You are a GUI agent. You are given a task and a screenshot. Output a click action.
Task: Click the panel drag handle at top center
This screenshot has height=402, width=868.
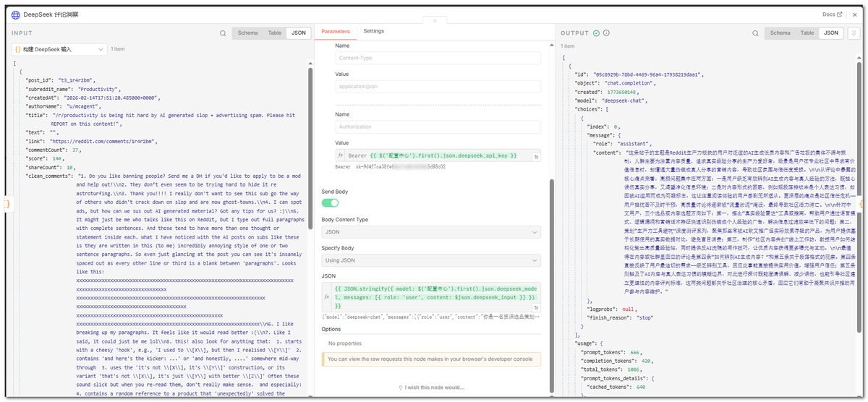(434, 22)
